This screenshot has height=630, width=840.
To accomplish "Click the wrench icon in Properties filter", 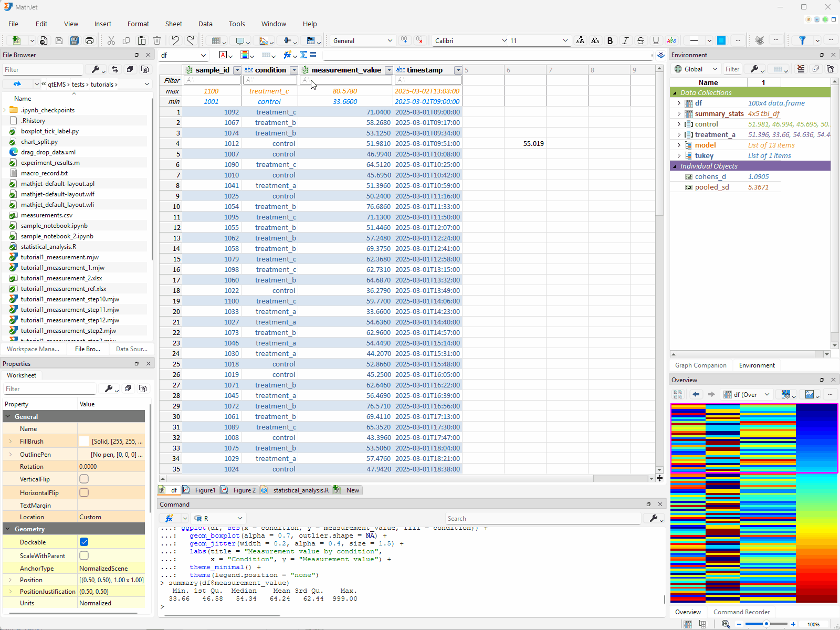I will pos(109,388).
